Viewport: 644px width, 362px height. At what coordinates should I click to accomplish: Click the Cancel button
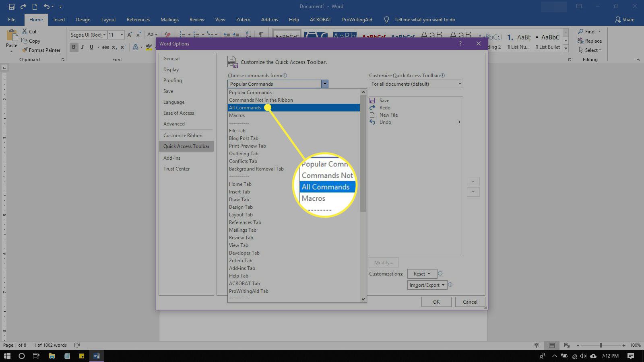(470, 302)
